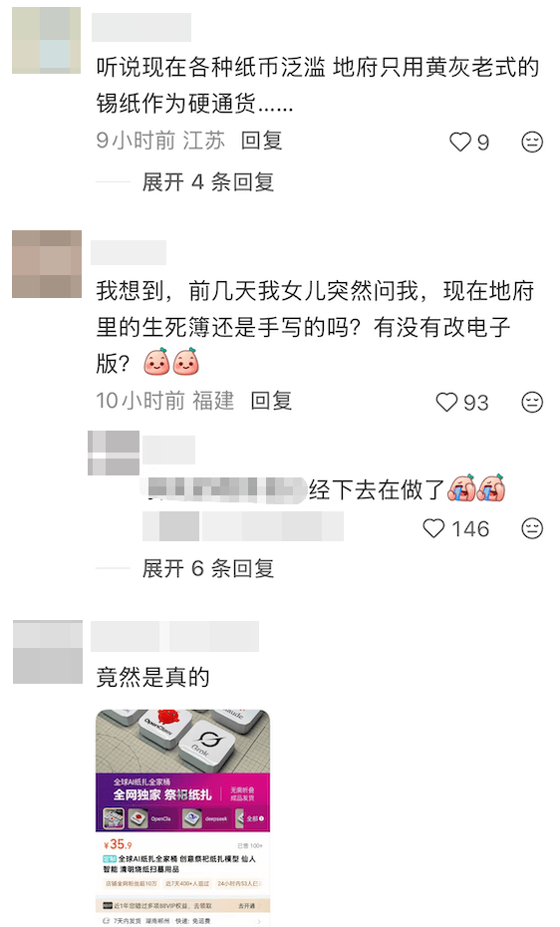This screenshot has width=560, height=927.
Task: Dislike the Jiangsu comment about 锡纸
Action: coord(532,142)
